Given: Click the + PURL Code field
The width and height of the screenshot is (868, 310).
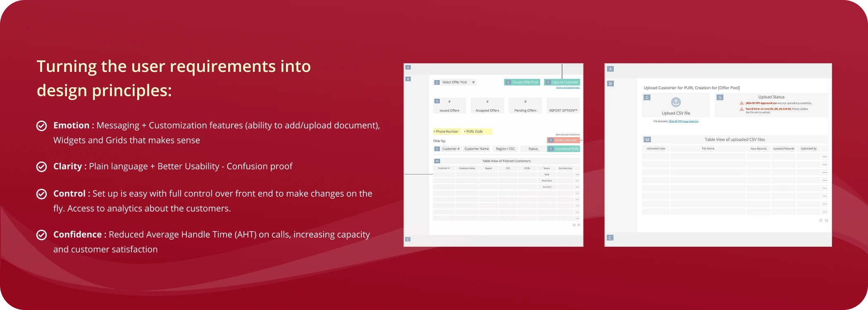Looking at the screenshot, I should click(x=477, y=131).
